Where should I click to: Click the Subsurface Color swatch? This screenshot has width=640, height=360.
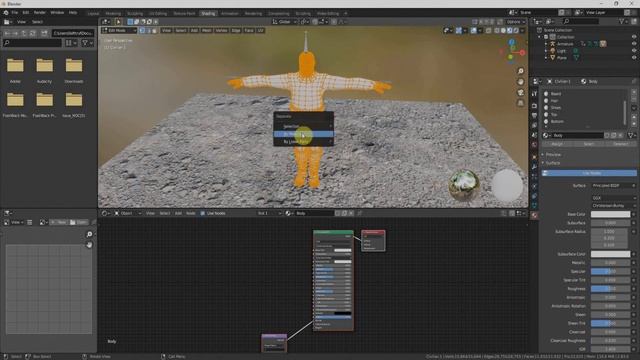tap(610, 254)
